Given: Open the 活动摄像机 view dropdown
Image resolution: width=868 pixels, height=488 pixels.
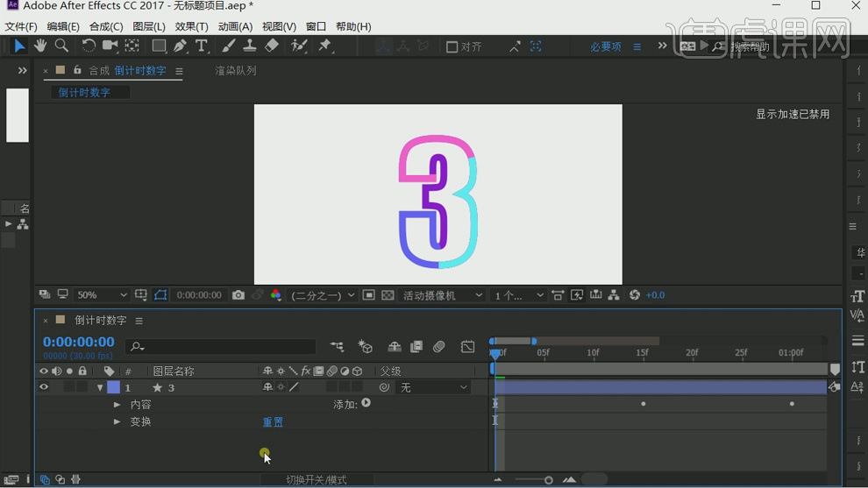Looking at the screenshot, I should 443,295.
